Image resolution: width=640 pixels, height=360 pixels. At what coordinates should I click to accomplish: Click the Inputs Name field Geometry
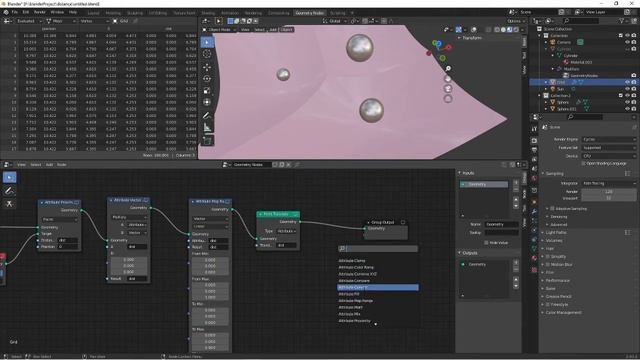(501, 224)
